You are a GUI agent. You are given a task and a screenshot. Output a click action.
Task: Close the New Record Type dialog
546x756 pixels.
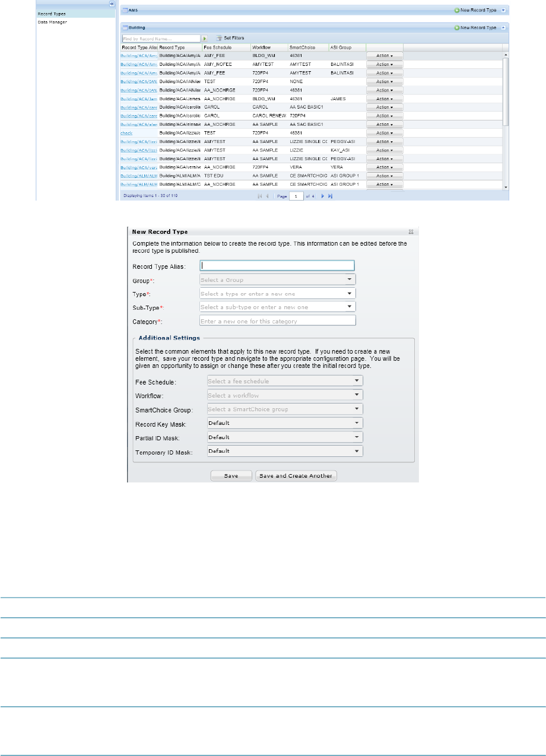(x=411, y=231)
